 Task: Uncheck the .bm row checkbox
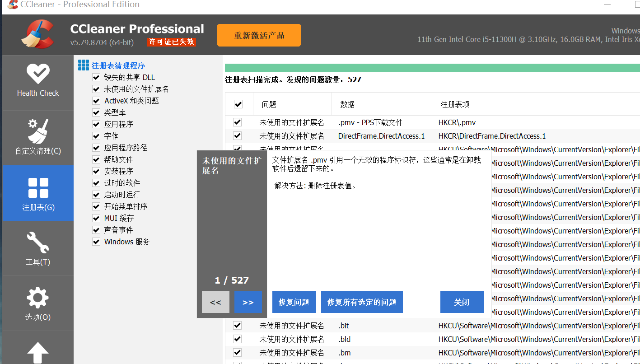[237, 353]
